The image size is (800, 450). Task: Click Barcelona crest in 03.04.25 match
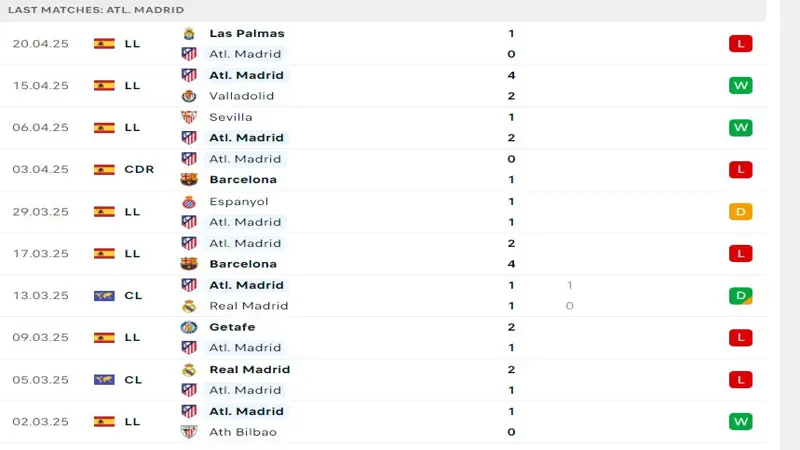pos(189,180)
